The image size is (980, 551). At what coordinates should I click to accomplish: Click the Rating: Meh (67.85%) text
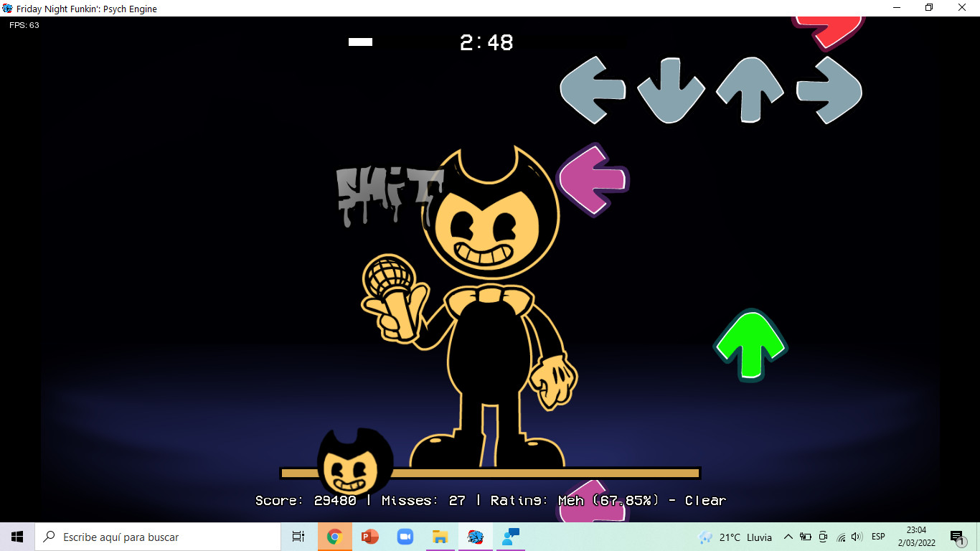[575, 501]
